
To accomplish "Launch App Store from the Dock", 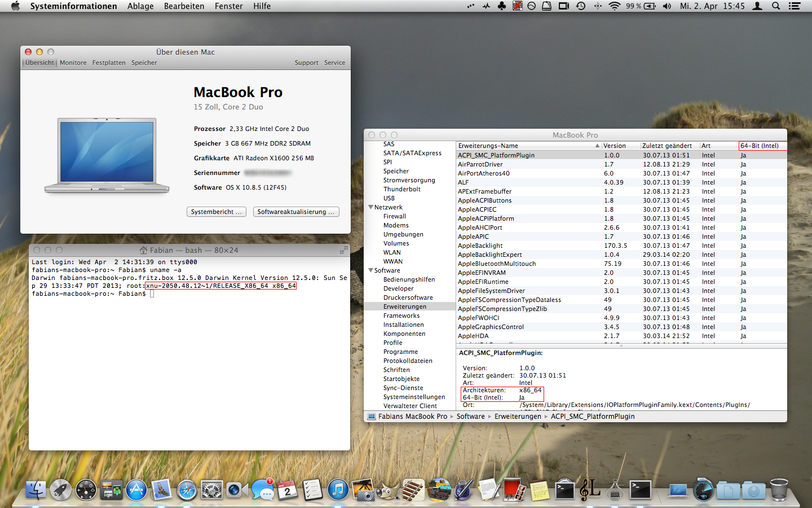I will [x=136, y=489].
